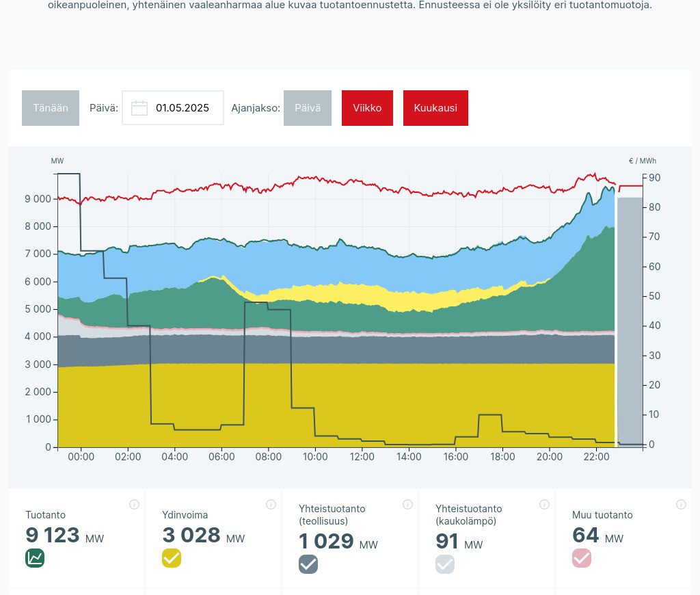Select the Päivä time period
The image size is (700, 595).
click(x=308, y=108)
